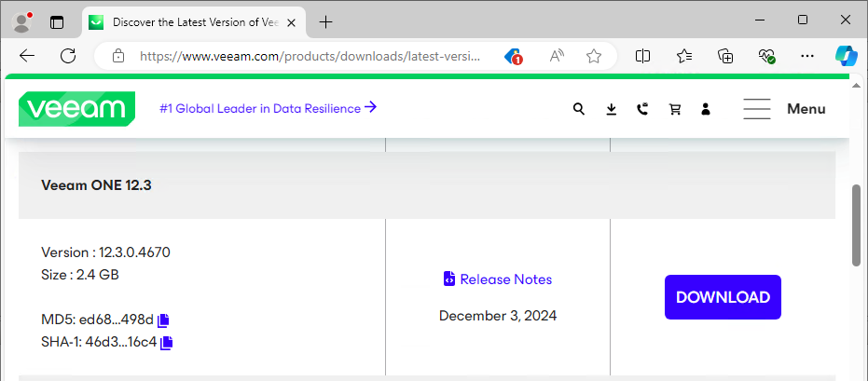The height and width of the screenshot is (381, 868).
Task: Launch the Copilot sidebar
Action: coord(847,56)
